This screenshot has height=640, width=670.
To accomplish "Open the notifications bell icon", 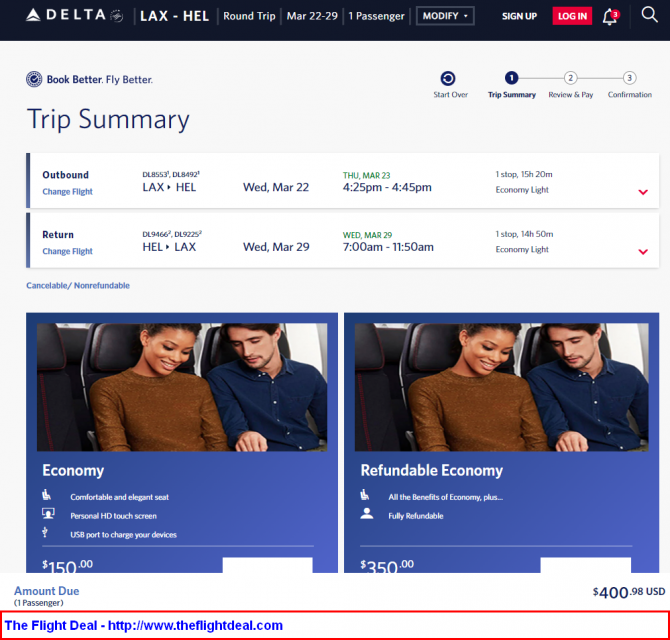I will pyautogui.click(x=610, y=17).
